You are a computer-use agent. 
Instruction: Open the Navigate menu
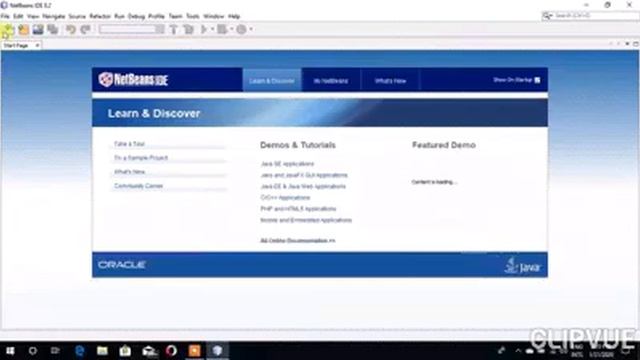tap(54, 16)
